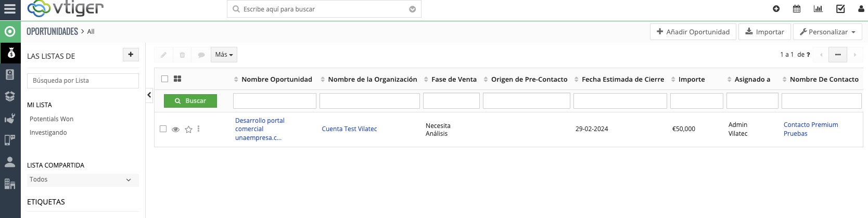Check the Desarrollo portal row checkbox
This screenshot has height=218, width=868.
coord(163,129)
